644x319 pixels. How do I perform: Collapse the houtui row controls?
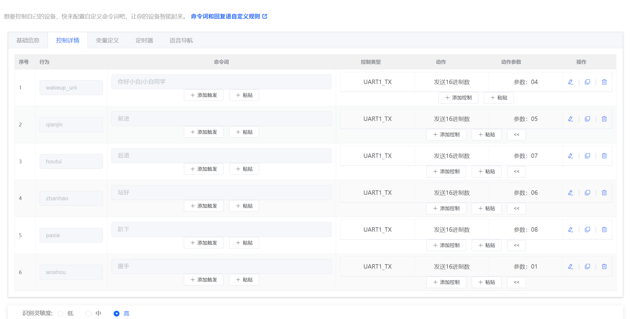point(516,171)
